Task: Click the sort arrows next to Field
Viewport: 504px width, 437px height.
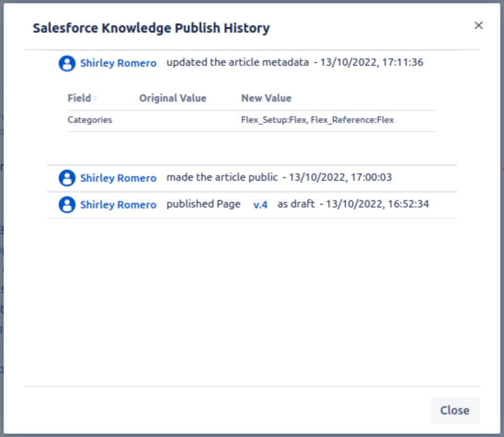Action: point(95,98)
